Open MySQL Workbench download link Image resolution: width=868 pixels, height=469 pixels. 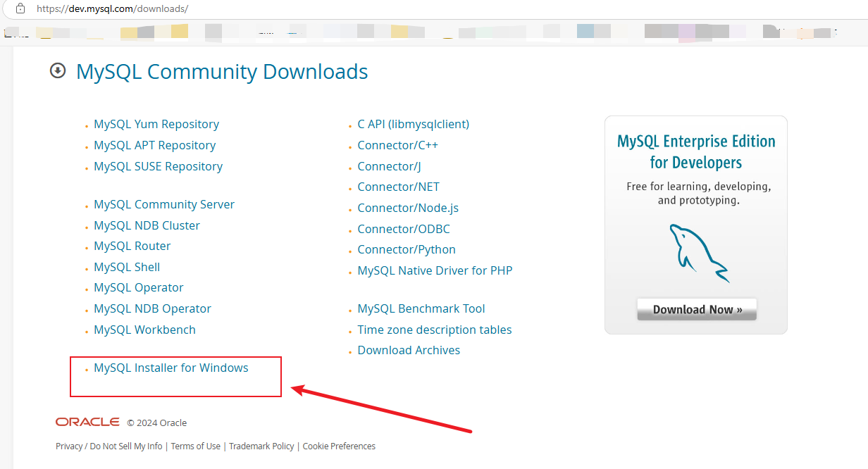(x=145, y=330)
